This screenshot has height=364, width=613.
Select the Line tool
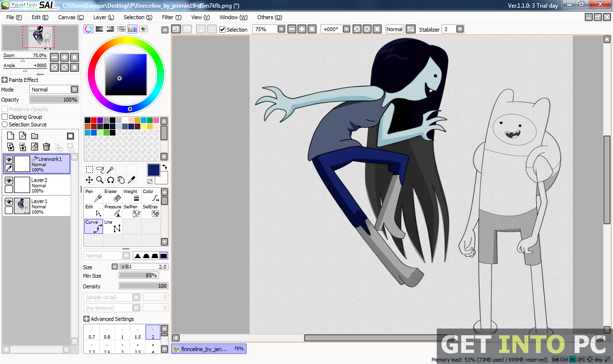113,226
